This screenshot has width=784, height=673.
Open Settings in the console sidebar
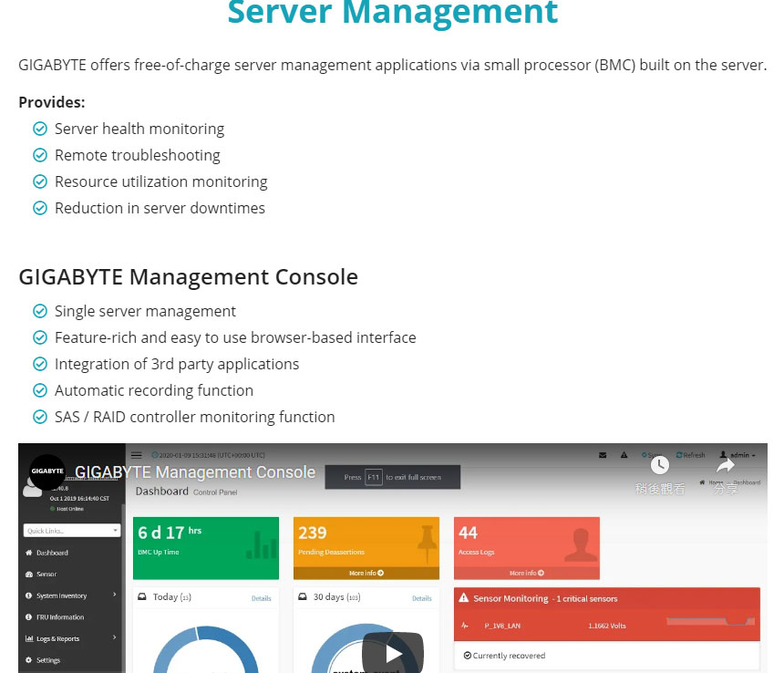pos(43,660)
